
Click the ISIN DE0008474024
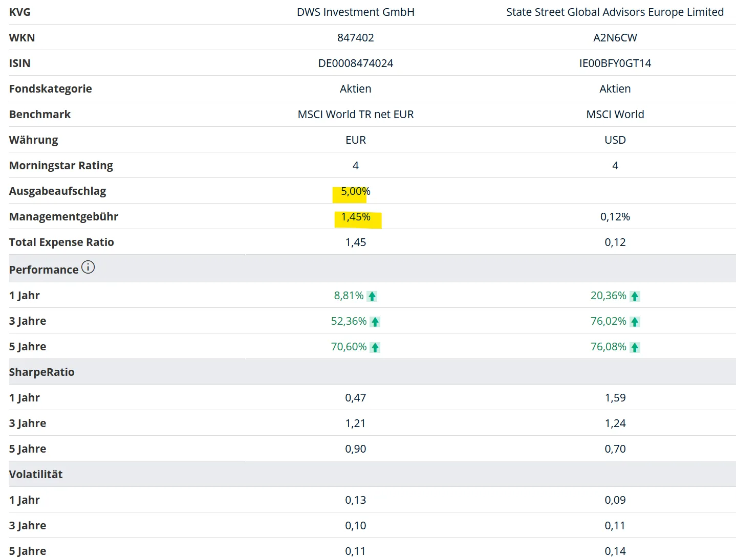coord(355,63)
